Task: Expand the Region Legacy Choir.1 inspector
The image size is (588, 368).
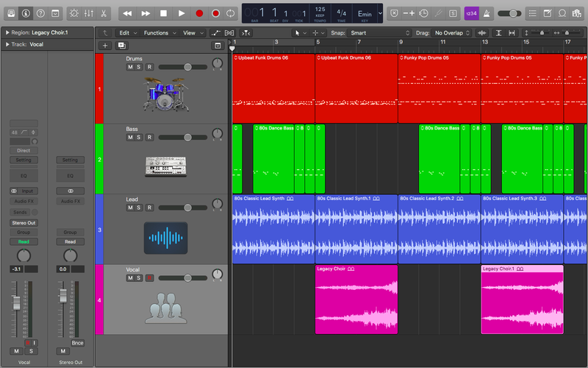Action: click(x=6, y=33)
